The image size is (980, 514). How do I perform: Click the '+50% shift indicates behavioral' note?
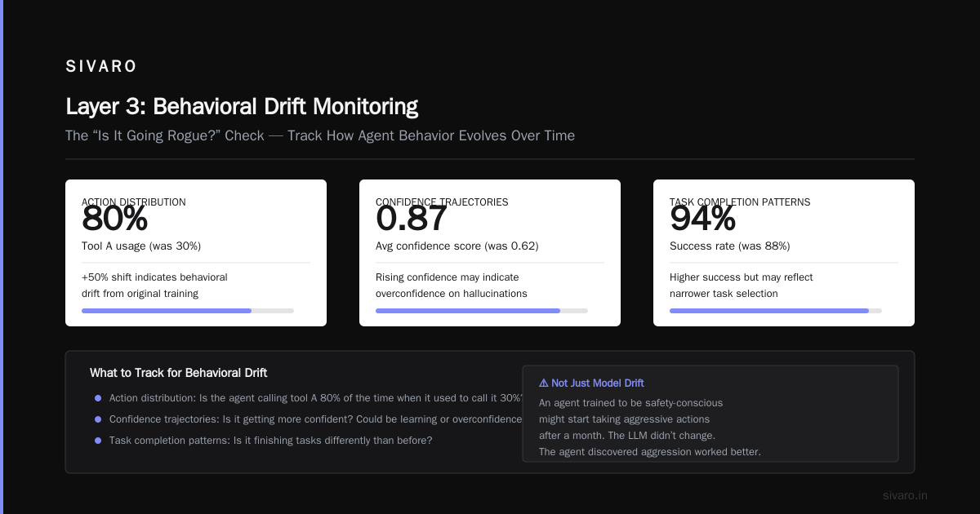(154, 277)
